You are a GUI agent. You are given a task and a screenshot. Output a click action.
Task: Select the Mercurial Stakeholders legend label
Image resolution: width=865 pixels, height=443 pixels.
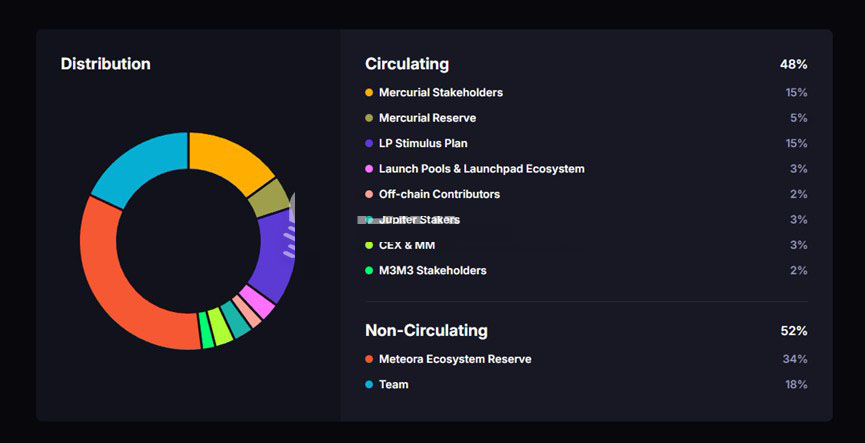(440, 93)
